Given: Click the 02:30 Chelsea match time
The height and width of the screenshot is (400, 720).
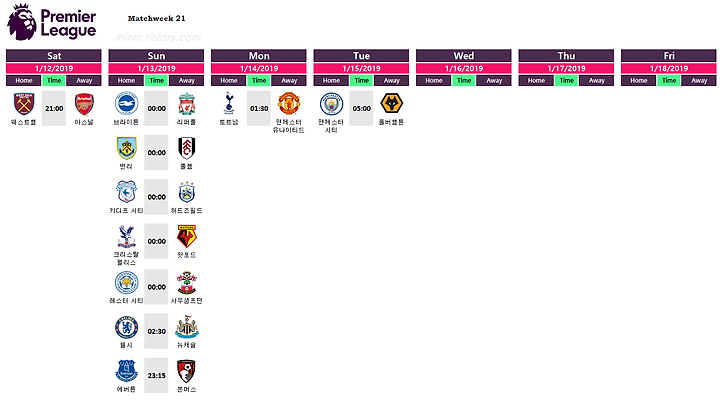Looking at the screenshot, I should tap(157, 331).
